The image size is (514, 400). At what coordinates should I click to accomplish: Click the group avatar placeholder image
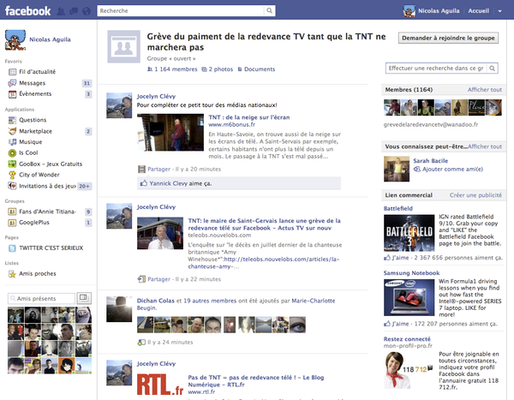pyautogui.click(x=124, y=47)
